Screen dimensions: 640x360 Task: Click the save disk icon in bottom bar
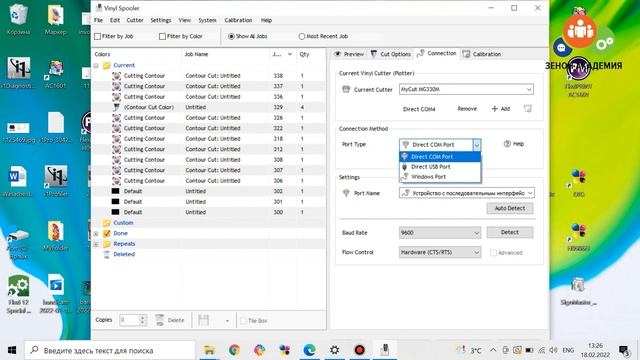[x=203, y=320]
